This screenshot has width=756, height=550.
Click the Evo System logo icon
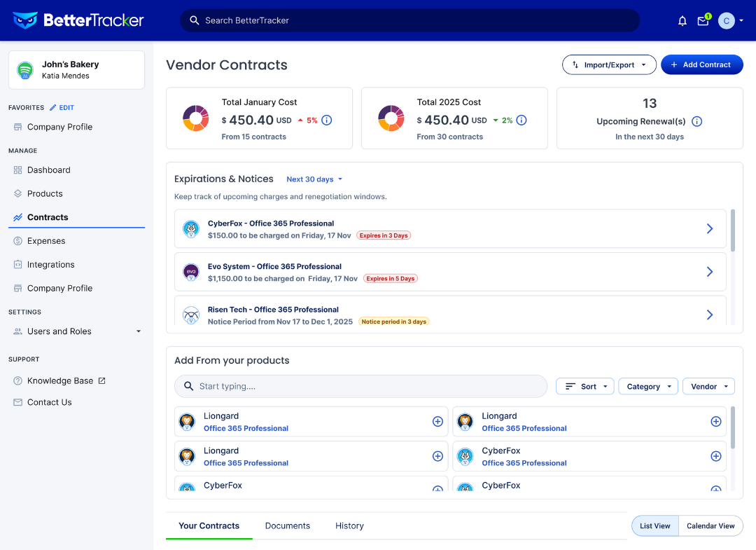pos(191,272)
